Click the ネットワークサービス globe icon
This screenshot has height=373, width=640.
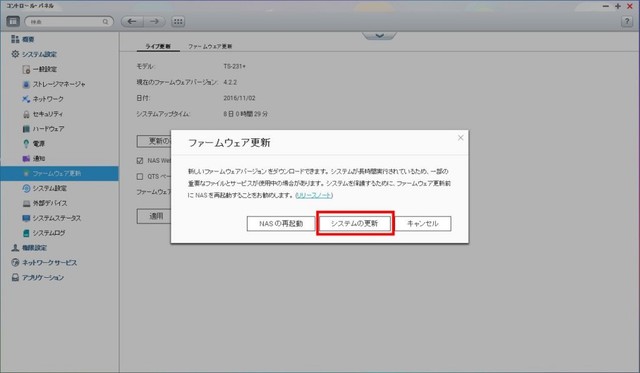point(15,262)
